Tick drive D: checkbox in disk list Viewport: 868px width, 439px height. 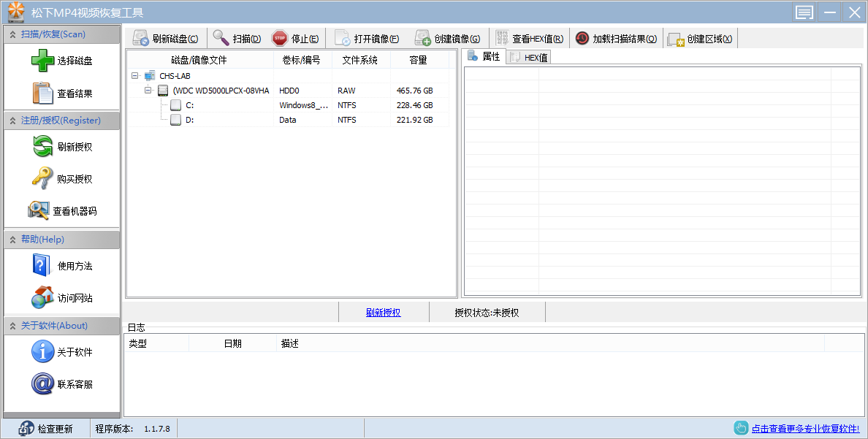[x=174, y=119]
